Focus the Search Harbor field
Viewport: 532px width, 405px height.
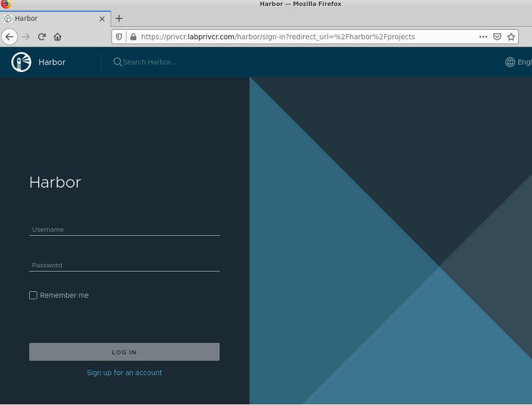149,62
